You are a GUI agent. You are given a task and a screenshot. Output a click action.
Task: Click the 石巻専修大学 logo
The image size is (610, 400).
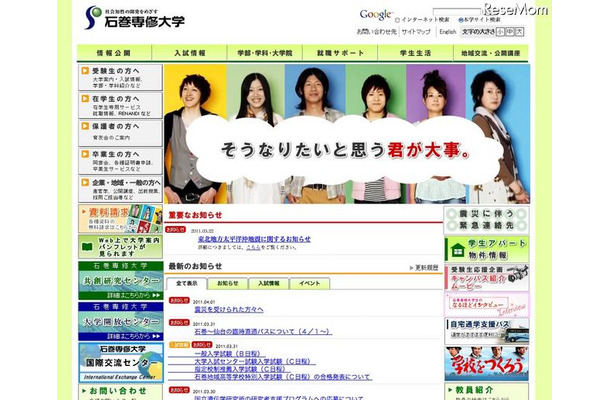[135, 18]
